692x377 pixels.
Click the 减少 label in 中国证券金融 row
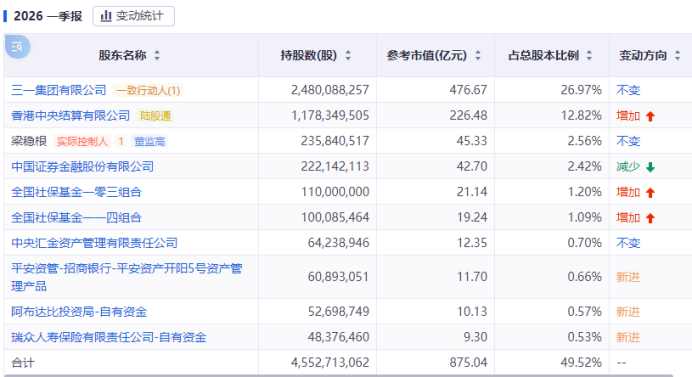coord(628,166)
